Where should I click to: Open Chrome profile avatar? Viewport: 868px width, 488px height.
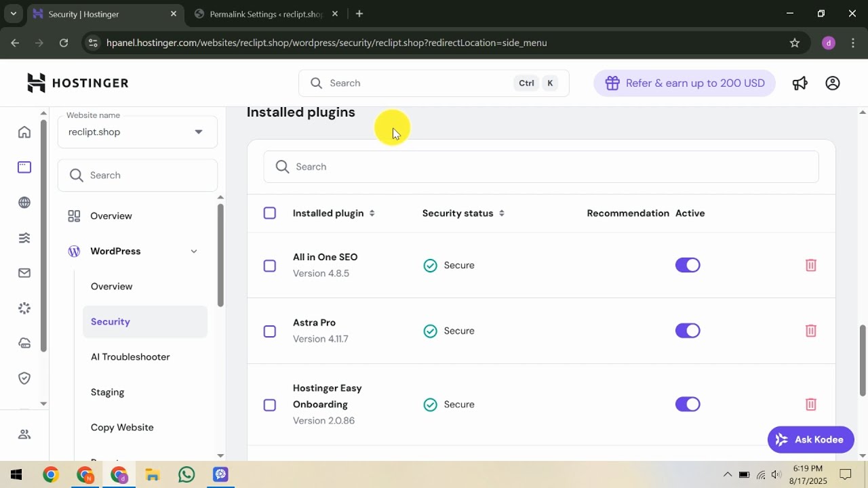[828, 43]
